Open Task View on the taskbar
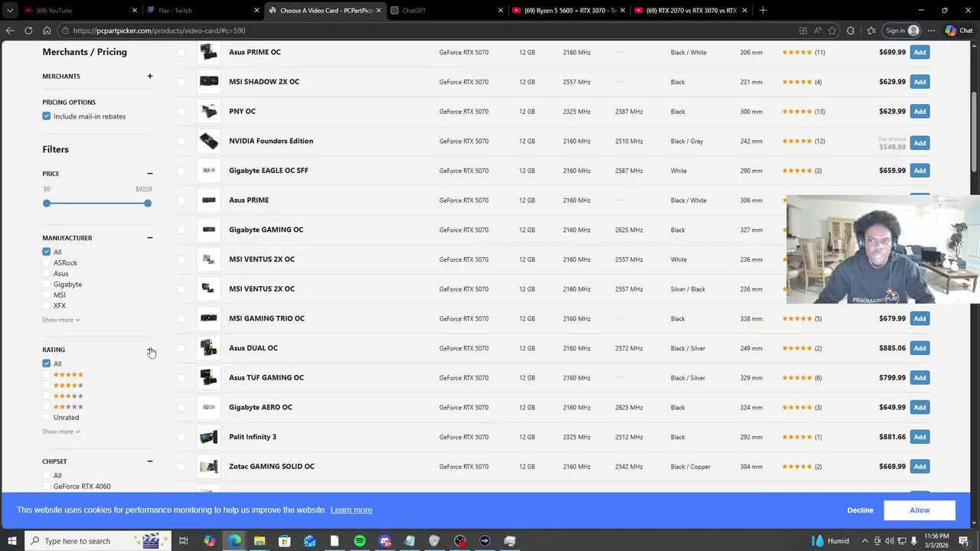 coord(184,541)
